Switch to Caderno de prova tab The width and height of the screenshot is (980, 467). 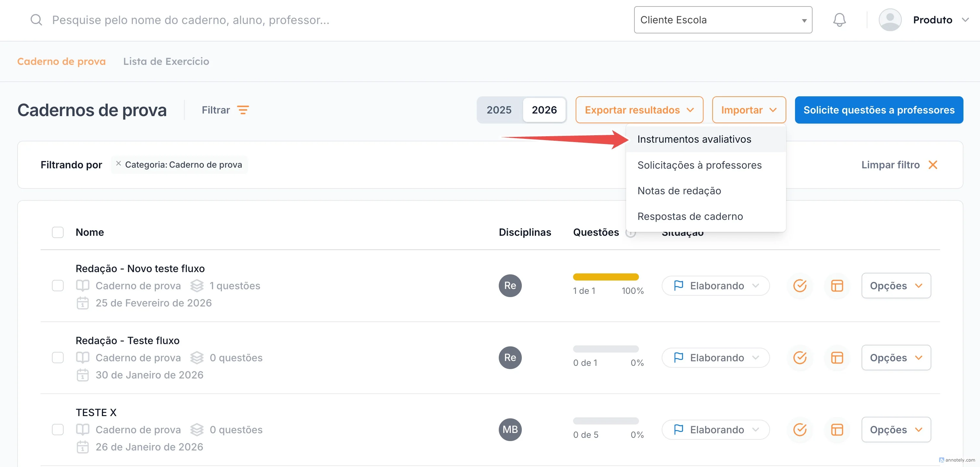[61, 61]
